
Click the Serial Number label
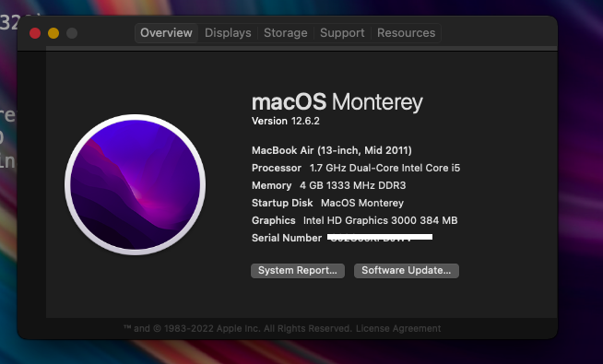pos(287,238)
